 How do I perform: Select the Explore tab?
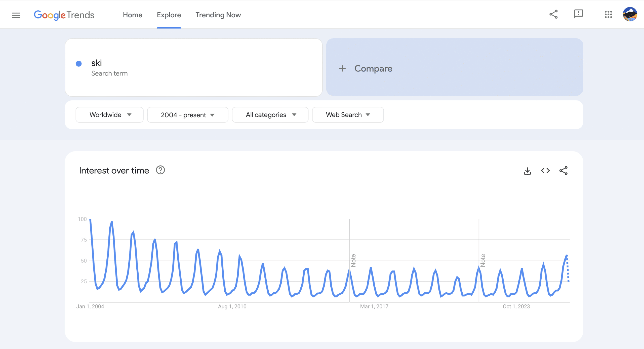pyautogui.click(x=169, y=15)
